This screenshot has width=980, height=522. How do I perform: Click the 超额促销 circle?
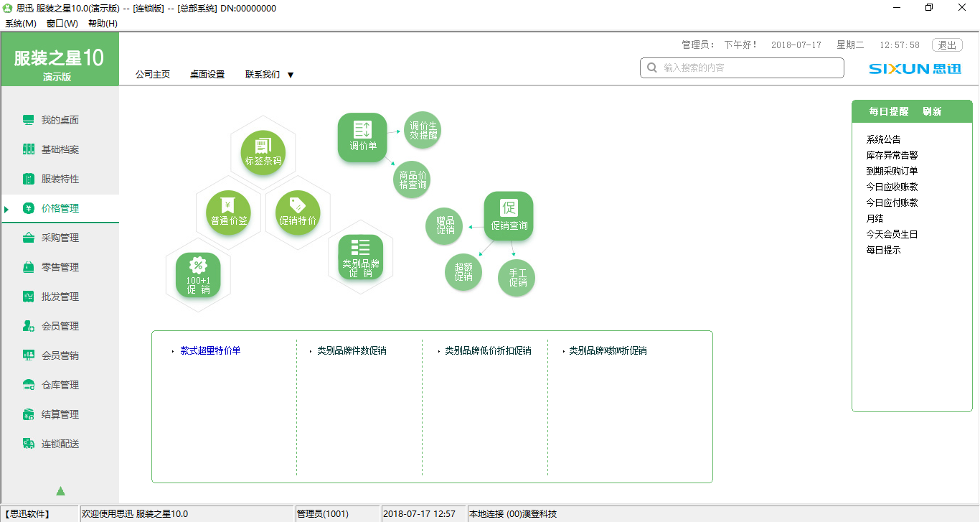463,272
